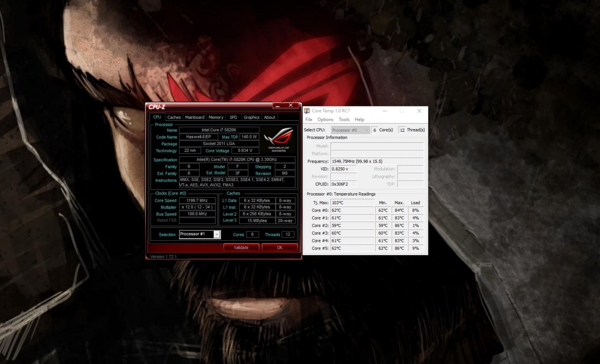Open the SPD tab in CPU-Z
The width and height of the screenshot is (600, 364).
(x=233, y=117)
